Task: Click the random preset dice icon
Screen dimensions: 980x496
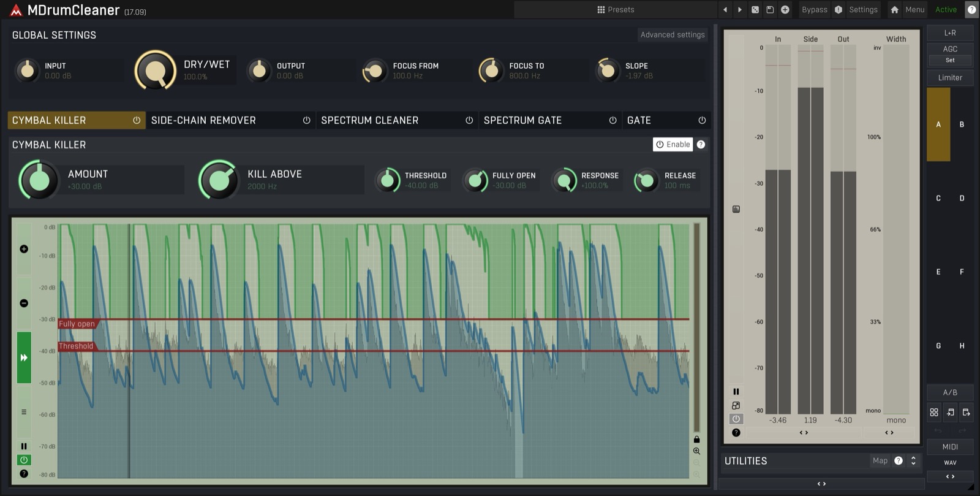Action: click(x=755, y=9)
